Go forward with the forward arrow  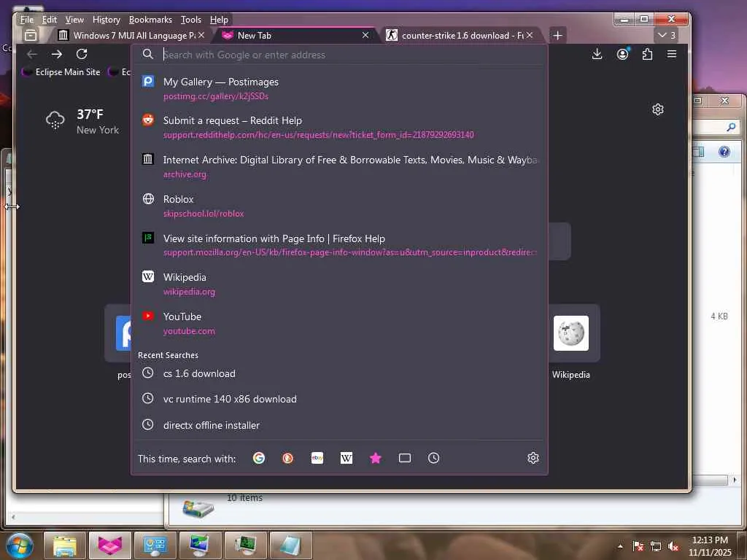coord(57,54)
